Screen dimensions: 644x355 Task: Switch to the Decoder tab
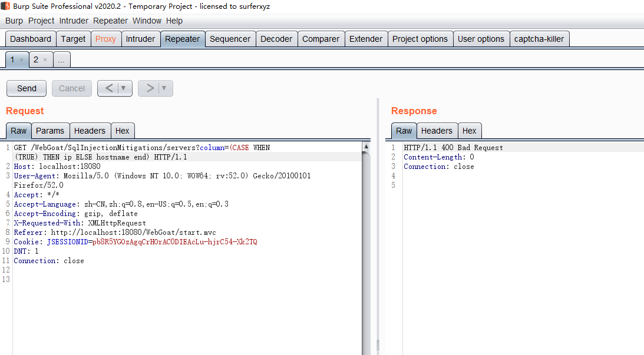(x=276, y=39)
